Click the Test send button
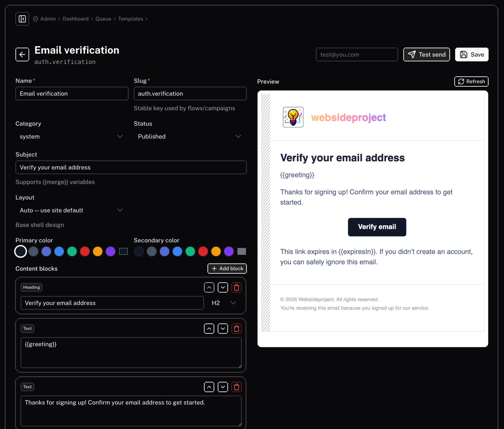This screenshot has width=504, height=429. coord(427,55)
